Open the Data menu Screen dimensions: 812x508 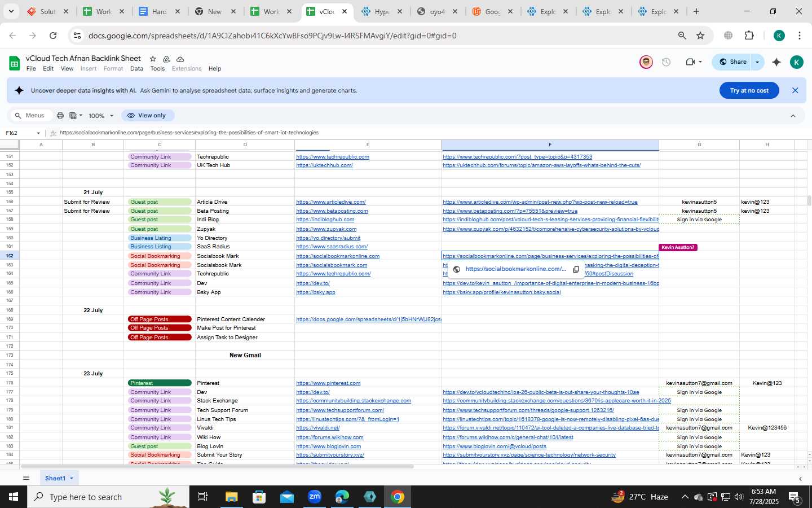[x=136, y=69]
